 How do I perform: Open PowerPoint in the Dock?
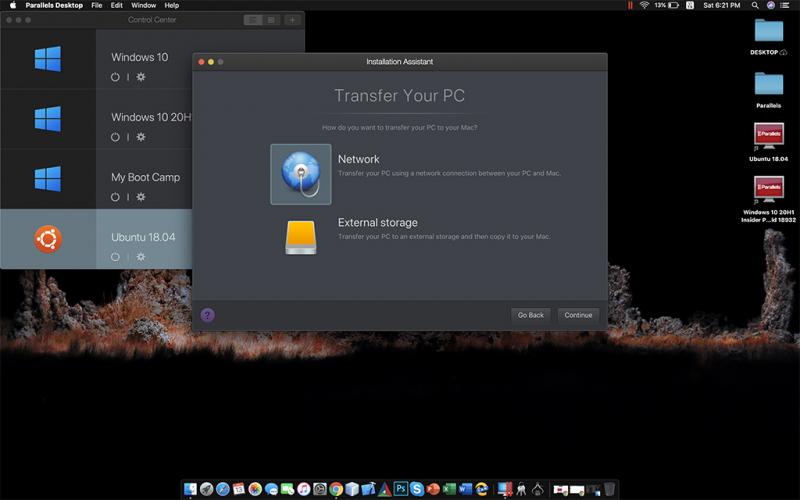coord(433,489)
